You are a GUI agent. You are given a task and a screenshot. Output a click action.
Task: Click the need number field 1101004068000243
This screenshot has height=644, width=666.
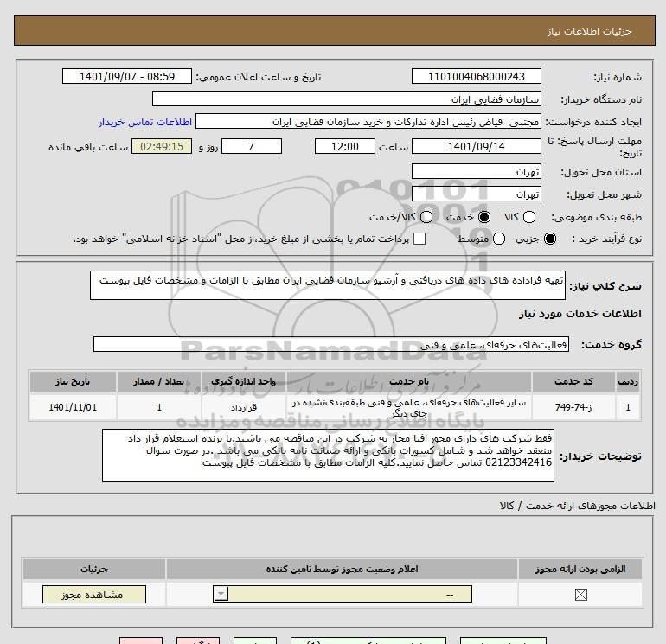coord(476,77)
